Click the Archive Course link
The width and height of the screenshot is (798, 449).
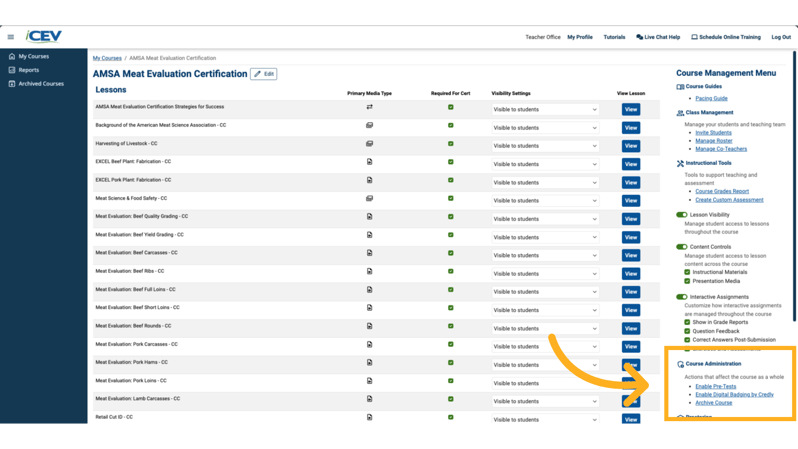714,403
